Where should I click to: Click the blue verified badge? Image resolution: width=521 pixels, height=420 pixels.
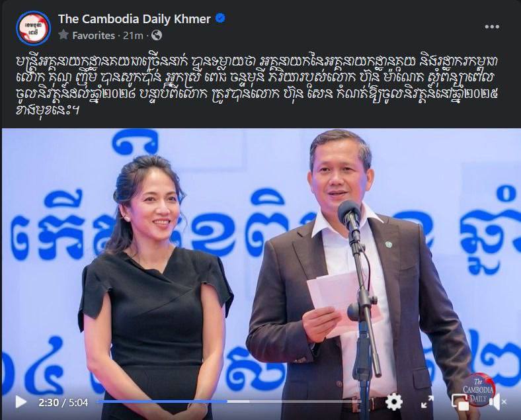[x=220, y=19]
